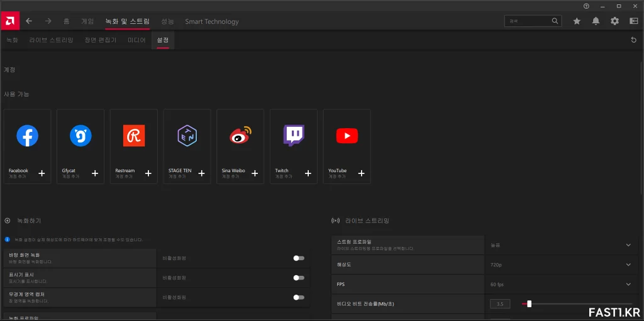The height and width of the screenshot is (321, 644).
Task: Click the Twitch logo
Action: (x=294, y=136)
